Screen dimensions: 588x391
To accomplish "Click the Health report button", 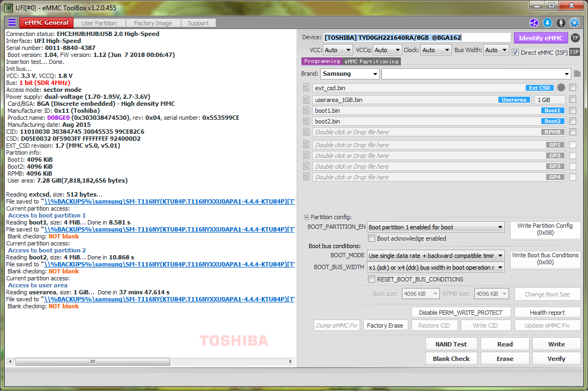I will point(547,313).
